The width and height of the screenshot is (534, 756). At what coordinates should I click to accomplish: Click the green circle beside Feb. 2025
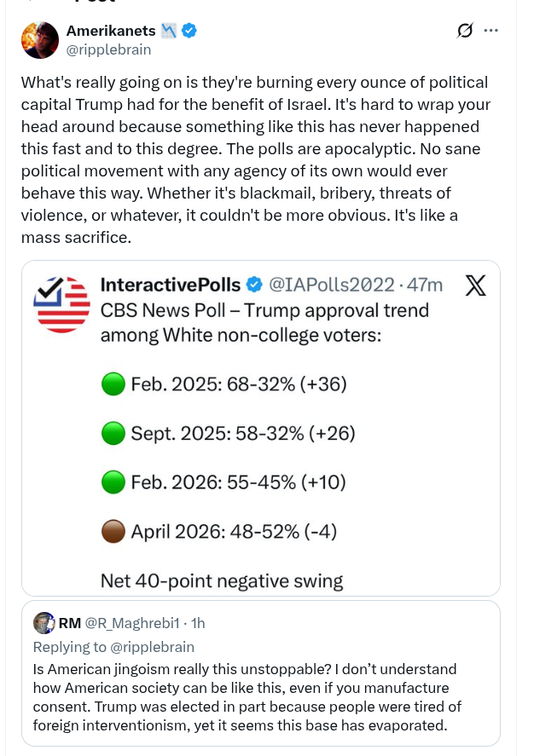click(x=113, y=385)
